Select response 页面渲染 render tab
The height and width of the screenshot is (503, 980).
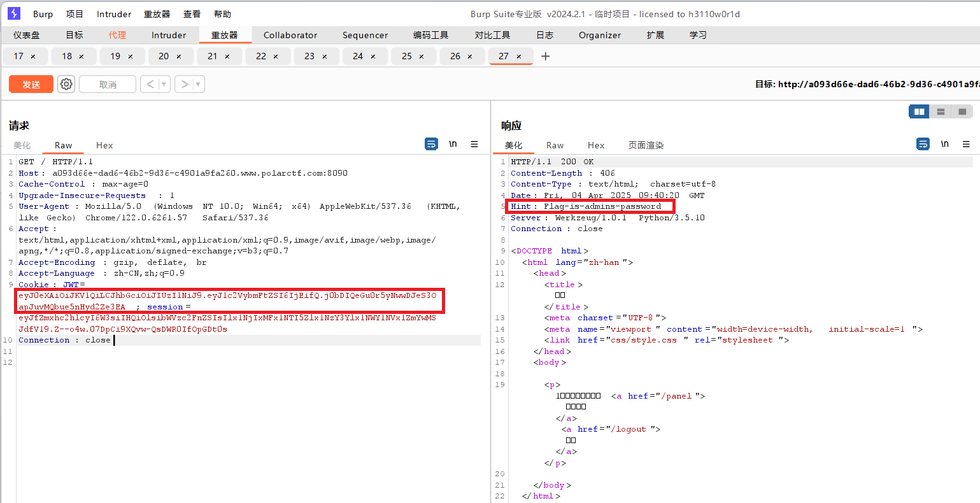point(646,145)
